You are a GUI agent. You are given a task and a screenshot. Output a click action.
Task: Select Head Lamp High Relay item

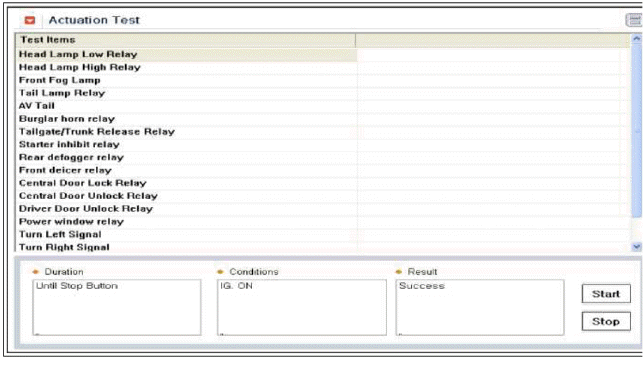pos(186,67)
